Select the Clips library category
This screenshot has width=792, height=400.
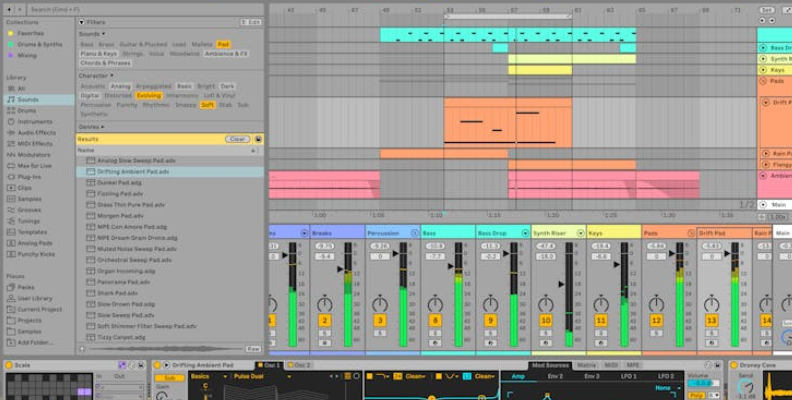tap(25, 187)
